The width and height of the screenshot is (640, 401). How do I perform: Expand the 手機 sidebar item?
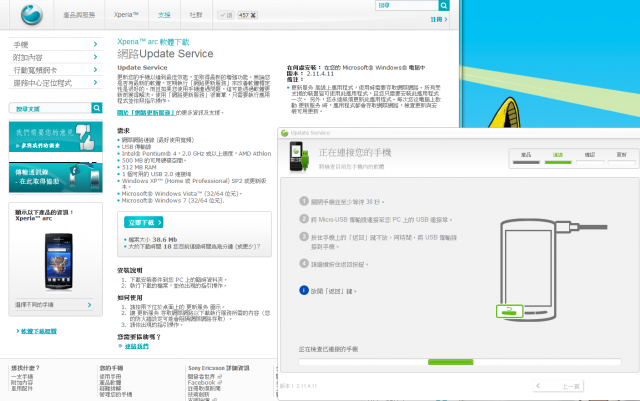(x=56, y=44)
